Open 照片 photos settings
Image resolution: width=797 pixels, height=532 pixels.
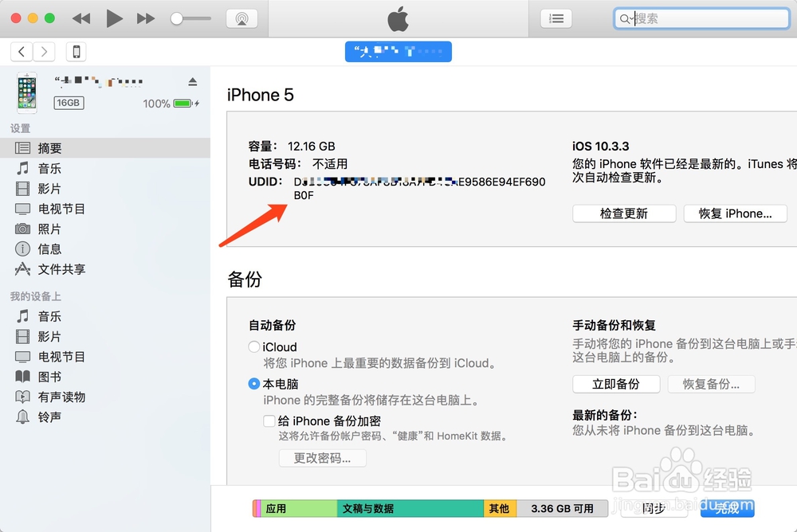click(x=104, y=229)
